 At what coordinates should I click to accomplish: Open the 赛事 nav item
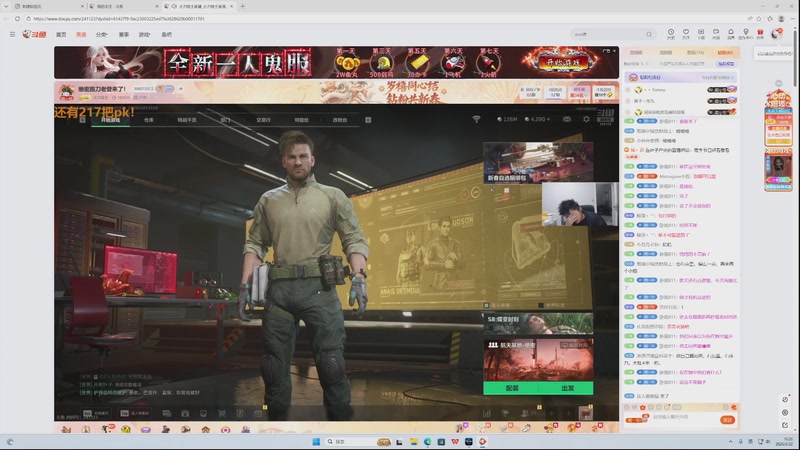pos(123,35)
